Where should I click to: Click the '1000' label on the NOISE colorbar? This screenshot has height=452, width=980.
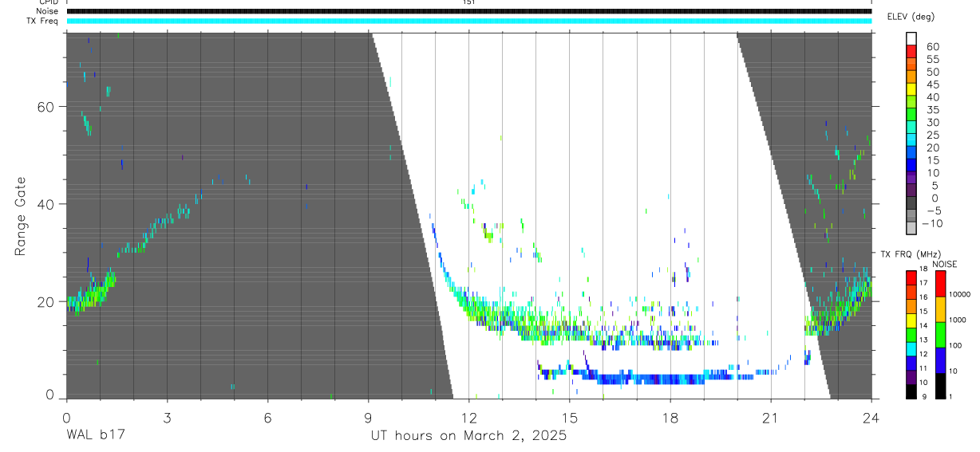pyautogui.click(x=957, y=320)
